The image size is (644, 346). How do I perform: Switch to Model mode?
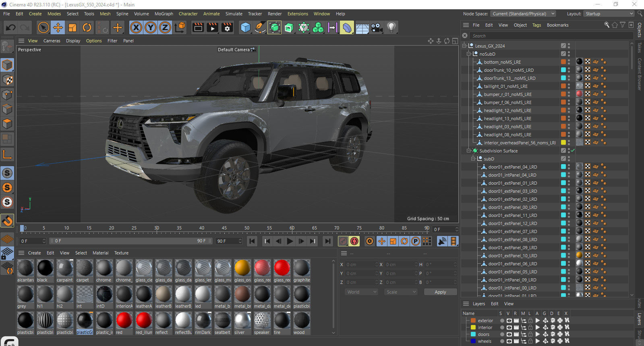7,65
